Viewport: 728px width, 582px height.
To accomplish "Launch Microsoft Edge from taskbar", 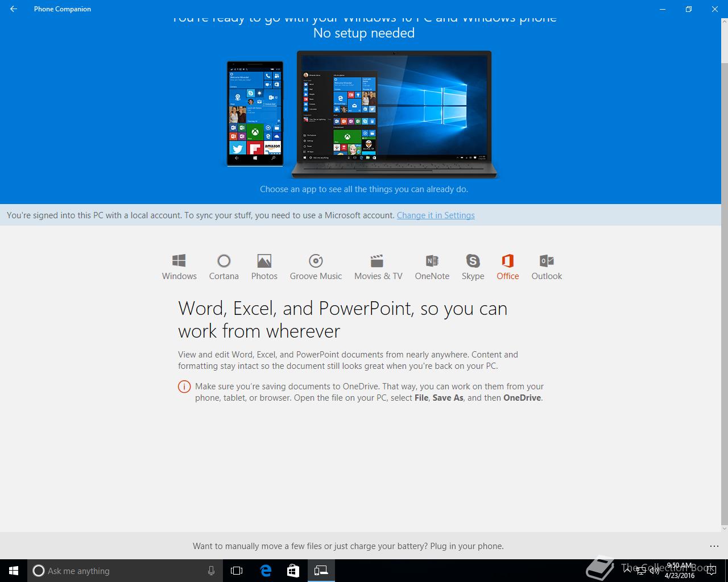I will tap(266, 571).
